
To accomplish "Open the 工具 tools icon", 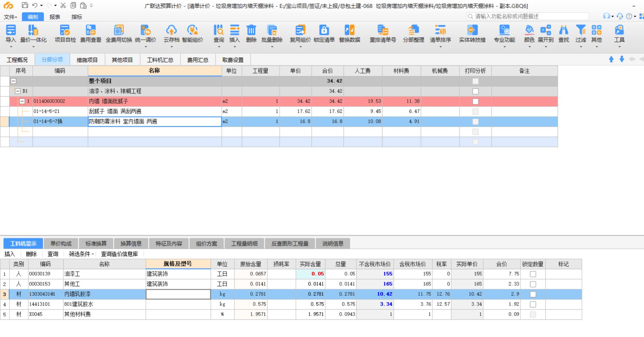I will tap(619, 30).
